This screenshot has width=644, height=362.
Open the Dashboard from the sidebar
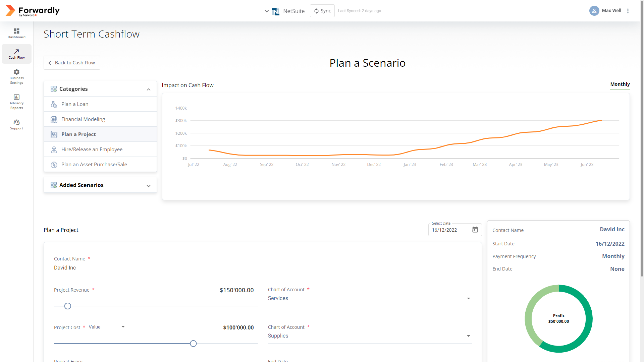(16, 33)
